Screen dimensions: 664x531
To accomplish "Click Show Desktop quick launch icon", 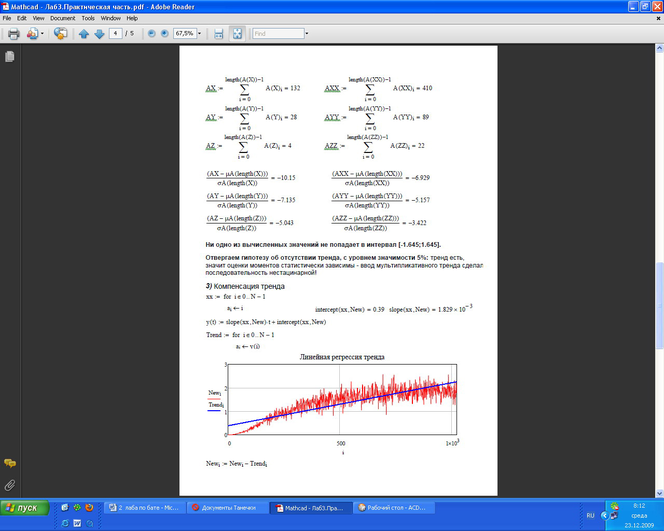I will pos(65,507).
